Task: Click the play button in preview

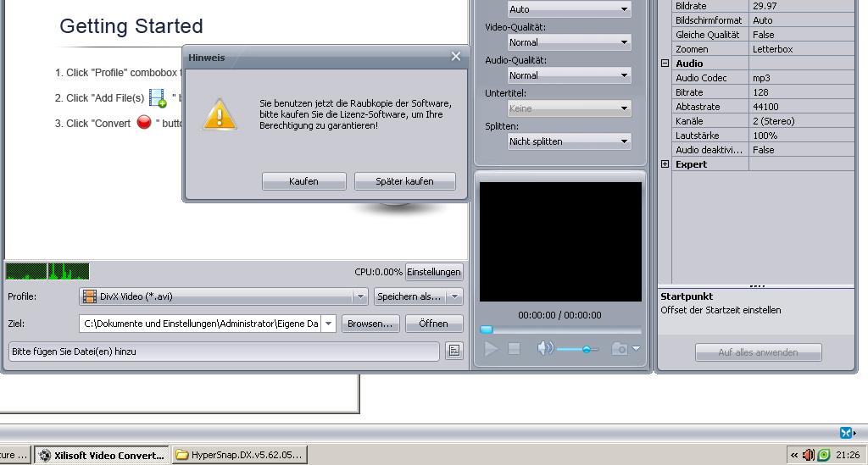Action: (x=491, y=349)
